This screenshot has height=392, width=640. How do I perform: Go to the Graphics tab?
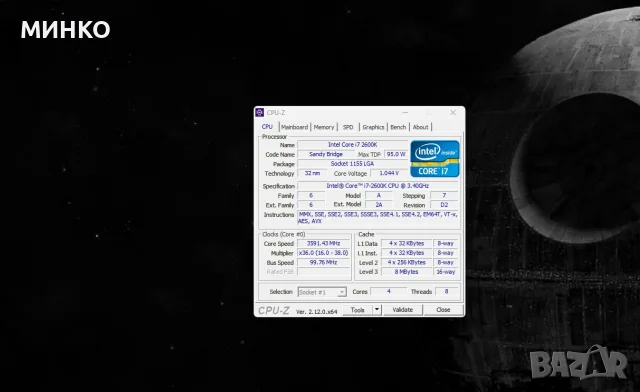click(373, 127)
